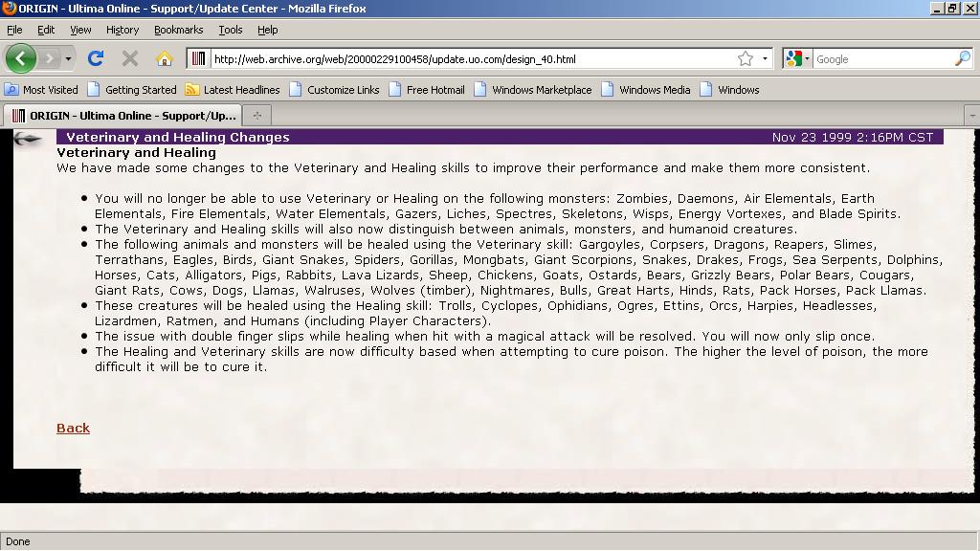Click the search magnifier icon

tap(962, 58)
